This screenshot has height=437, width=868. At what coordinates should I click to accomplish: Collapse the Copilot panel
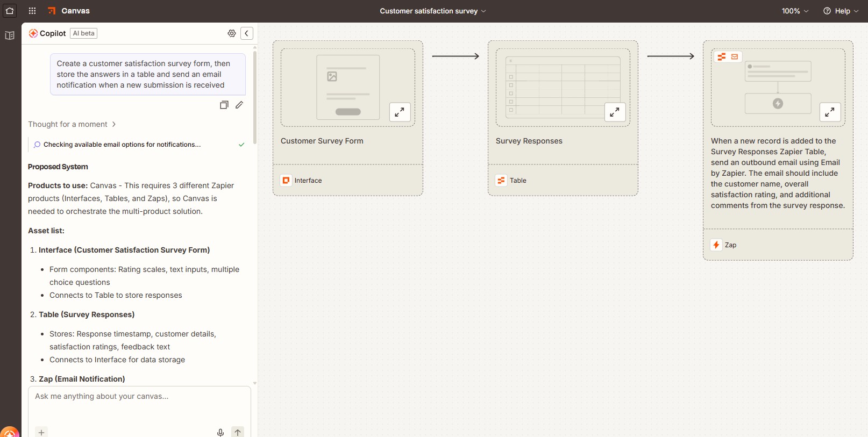coord(247,33)
